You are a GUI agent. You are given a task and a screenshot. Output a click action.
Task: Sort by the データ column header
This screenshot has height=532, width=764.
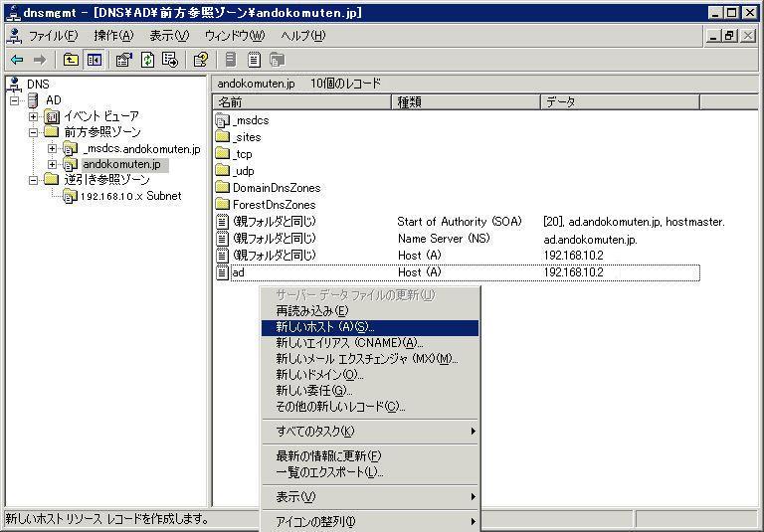[621, 102]
